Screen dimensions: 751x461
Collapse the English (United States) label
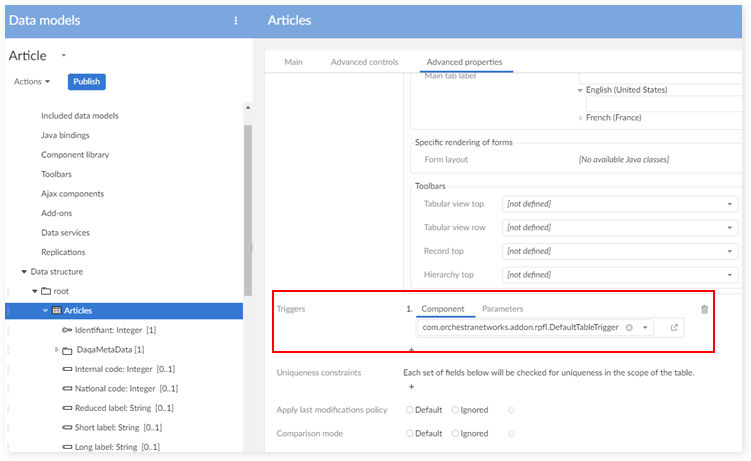(580, 90)
